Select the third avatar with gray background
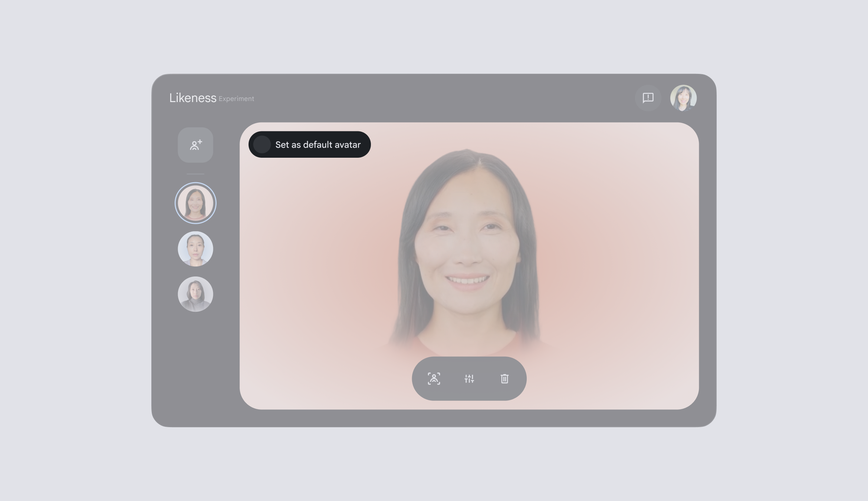The height and width of the screenshot is (501, 868). click(x=195, y=294)
